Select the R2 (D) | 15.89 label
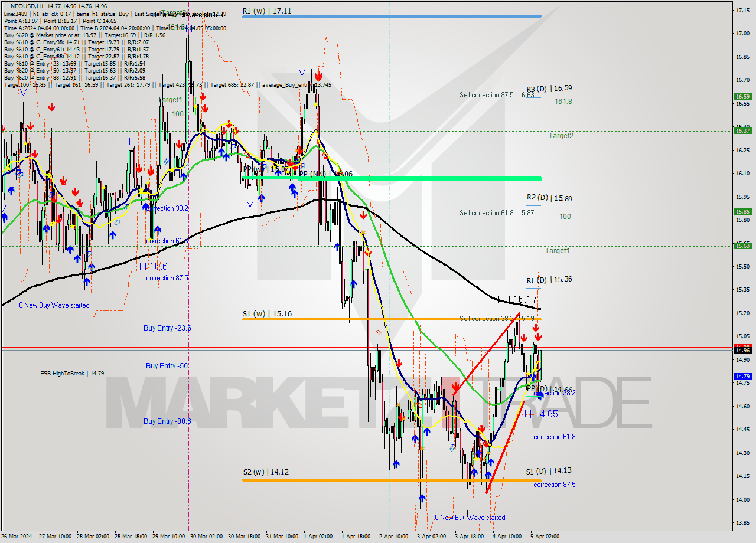The image size is (756, 543). pos(549,198)
